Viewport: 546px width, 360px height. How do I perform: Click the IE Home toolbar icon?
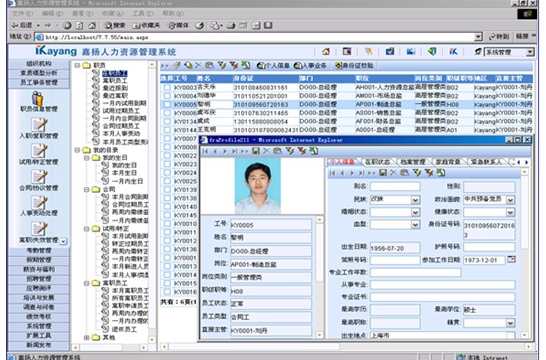pyautogui.click(x=92, y=25)
